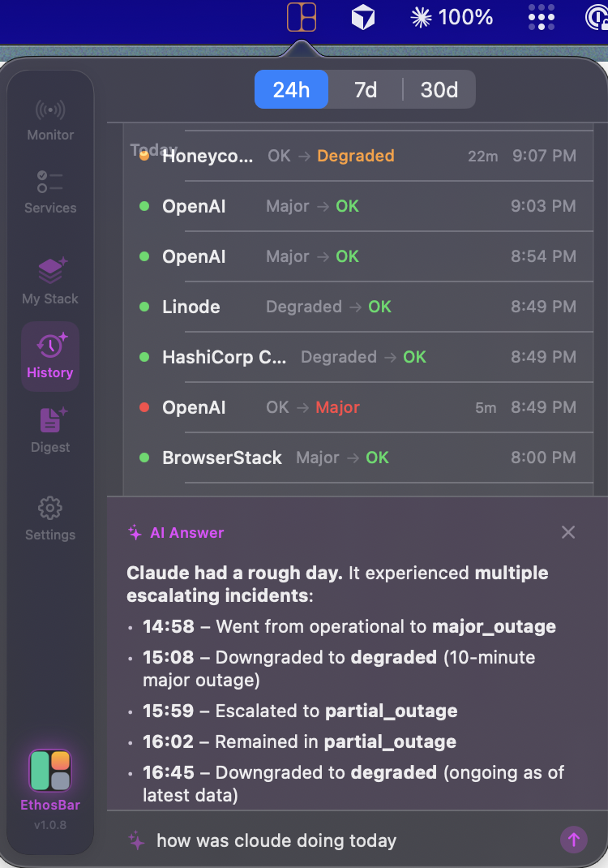Switch to the 7d time range
This screenshot has width=608, height=868.
[366, 89]
